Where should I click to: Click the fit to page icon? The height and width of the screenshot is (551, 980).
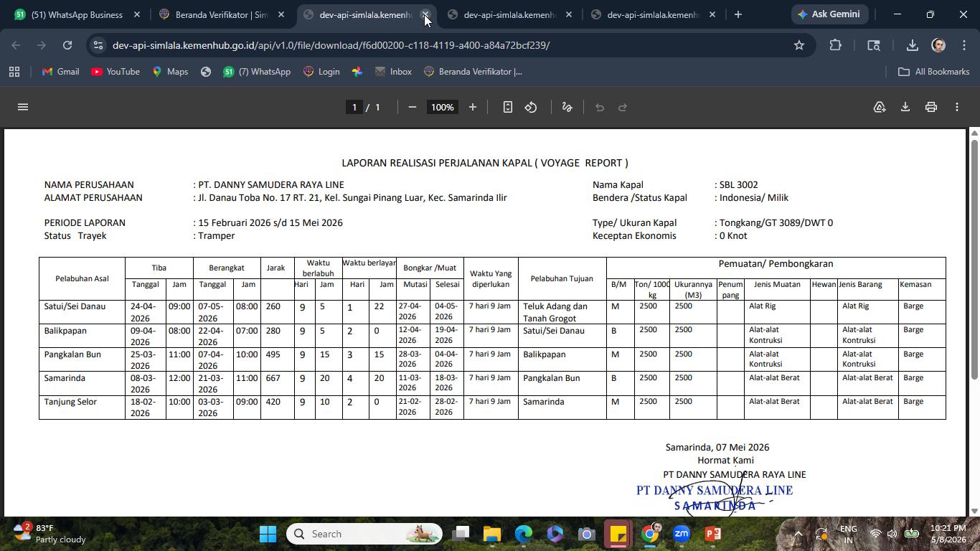(508, 107)
